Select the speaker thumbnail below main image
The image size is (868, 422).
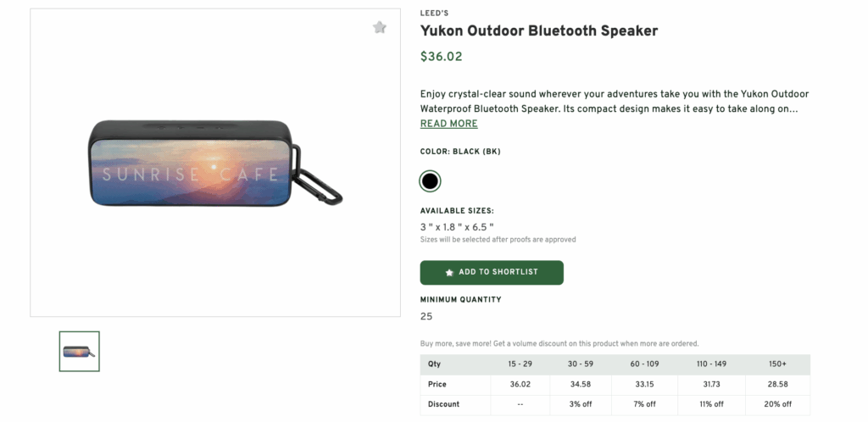[80, 351]
